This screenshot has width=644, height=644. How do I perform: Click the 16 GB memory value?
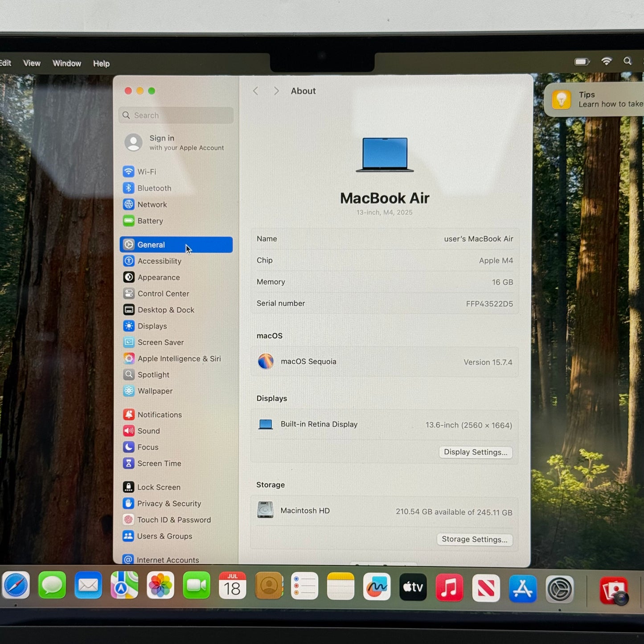(x=502, y=283)
